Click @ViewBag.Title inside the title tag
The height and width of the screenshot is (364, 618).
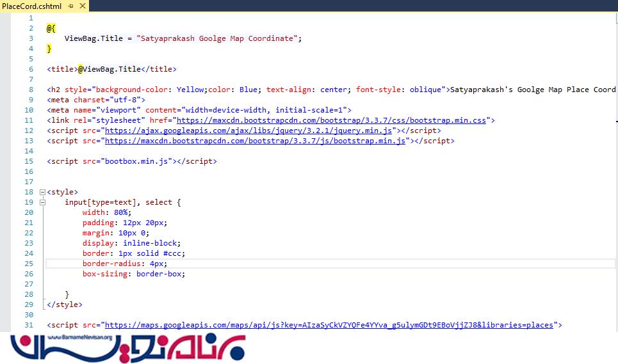coord(109,69)
